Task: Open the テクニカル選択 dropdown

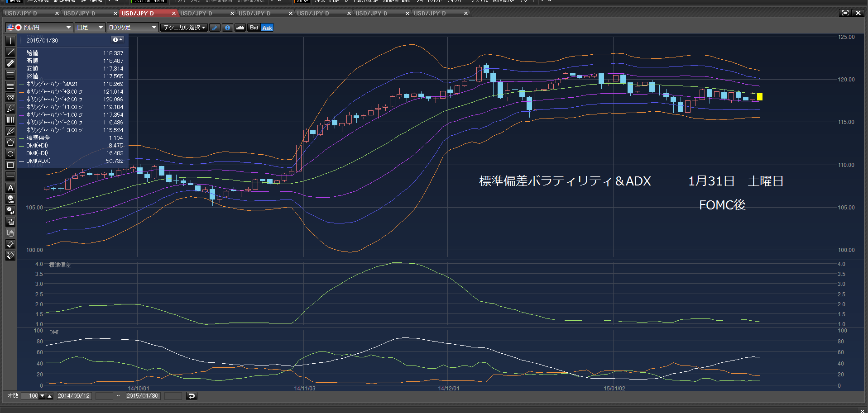Action: 184,28
